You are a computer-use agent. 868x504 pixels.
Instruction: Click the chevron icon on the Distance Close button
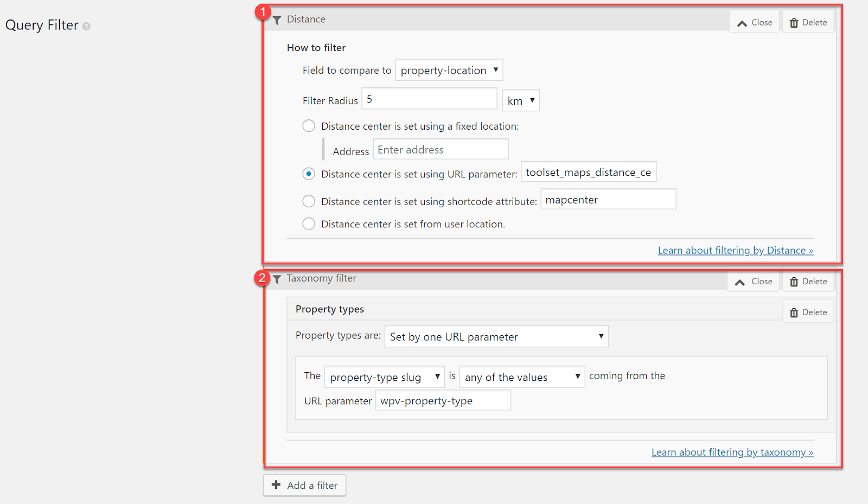(x=743, y=22)
